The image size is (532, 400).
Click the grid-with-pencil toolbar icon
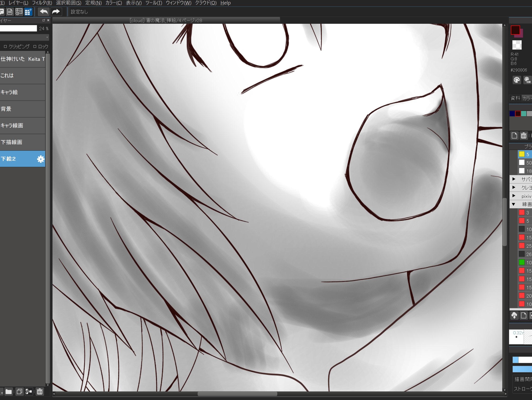click(28, 12)
